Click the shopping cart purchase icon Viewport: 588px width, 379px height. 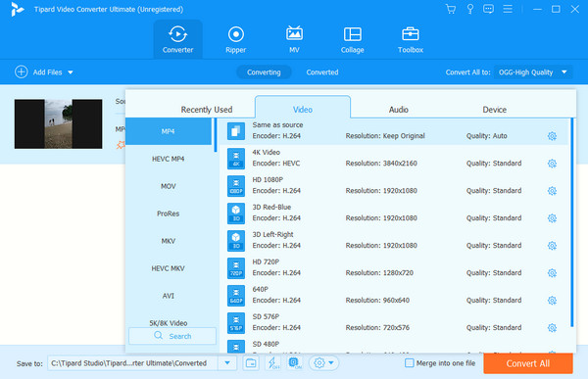tap(451, 9)
